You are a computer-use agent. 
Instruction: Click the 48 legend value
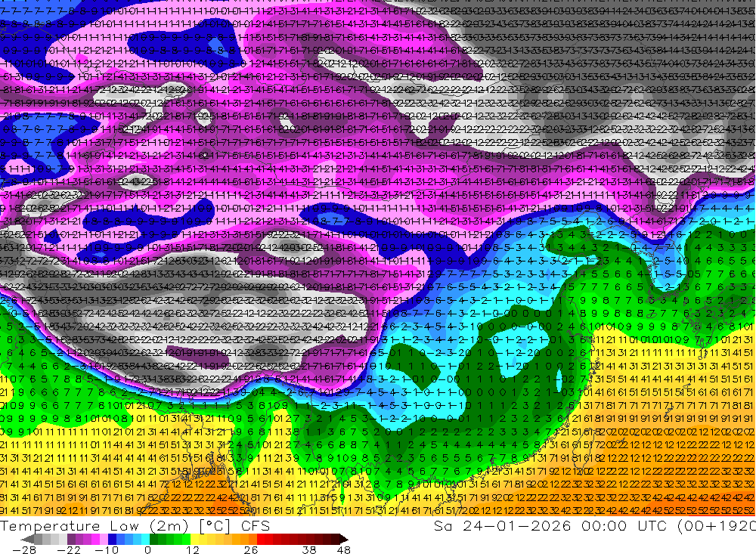click(x=344, y=550)
